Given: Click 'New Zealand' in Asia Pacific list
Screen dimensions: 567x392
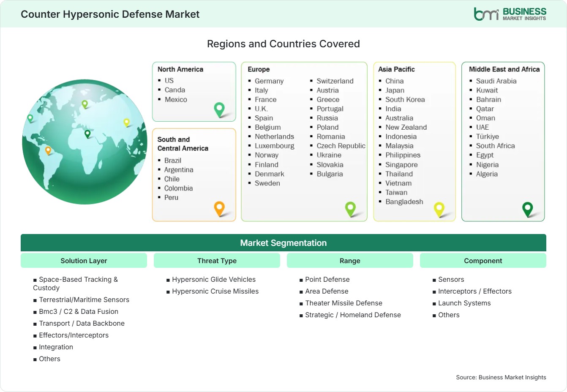Looking at the screenshot, I should pos(406,128).
